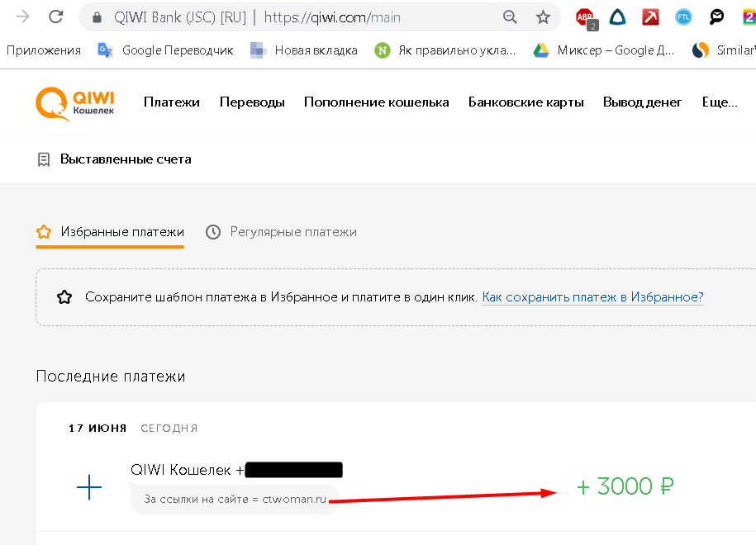Open Миксер – Google Д... bookmark
The image size is (756, 545).
tap(604, 50)
